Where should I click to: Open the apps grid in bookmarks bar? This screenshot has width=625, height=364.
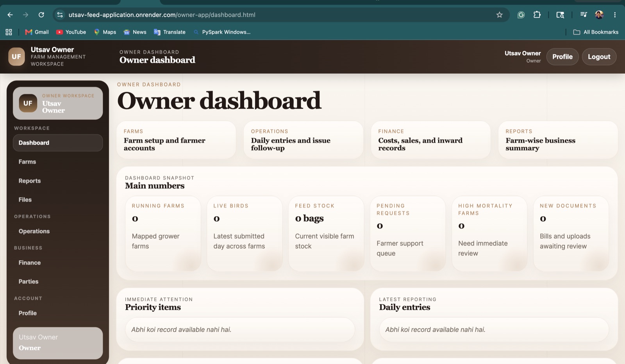pyautogui.click(x=9, y=32)
